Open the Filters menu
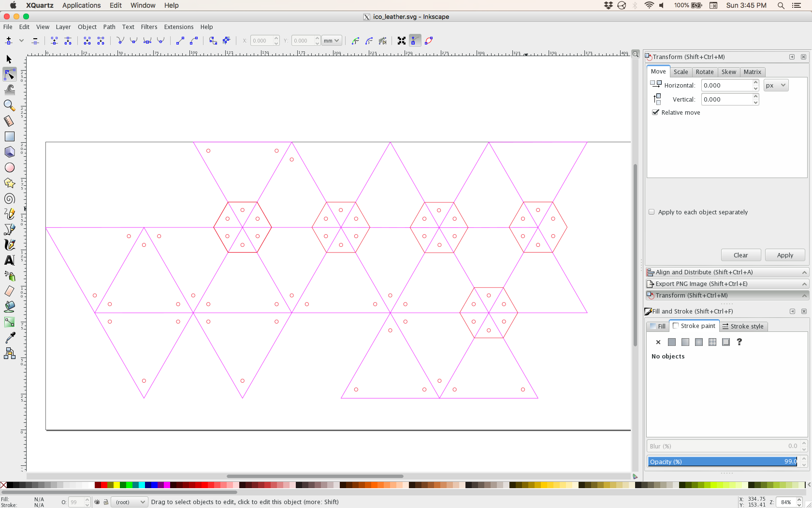The width and height of the screenshot is (812, 508). (149, 27)
